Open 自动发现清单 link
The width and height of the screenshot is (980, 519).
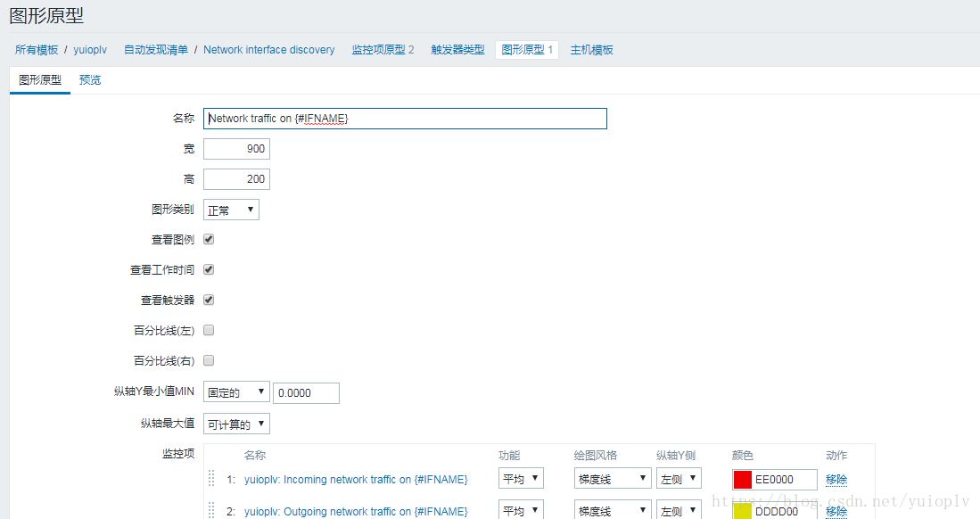(x=156, y=49)
